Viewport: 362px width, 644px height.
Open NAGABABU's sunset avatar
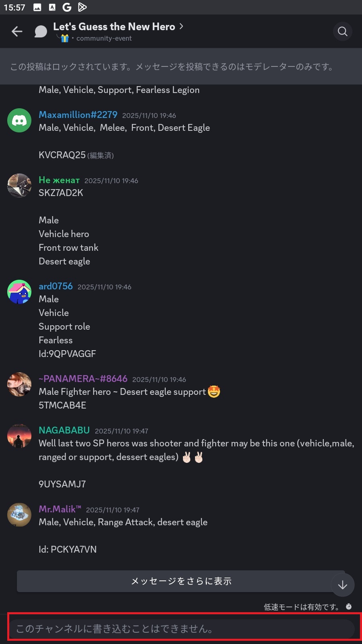tap(19, 436)
